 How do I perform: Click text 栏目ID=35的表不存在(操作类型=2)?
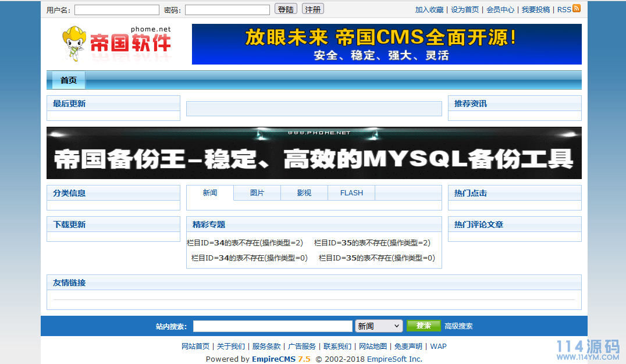pos(372,242)
